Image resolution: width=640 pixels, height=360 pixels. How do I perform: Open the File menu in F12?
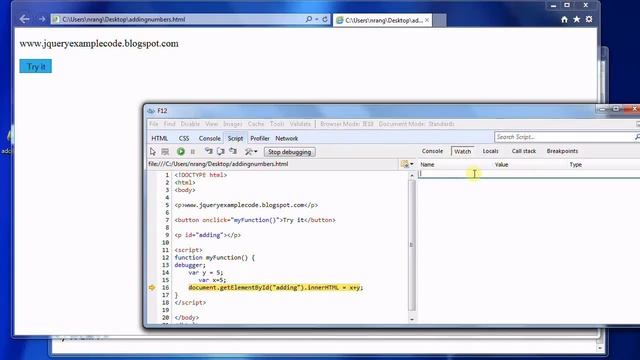[153, 124]
